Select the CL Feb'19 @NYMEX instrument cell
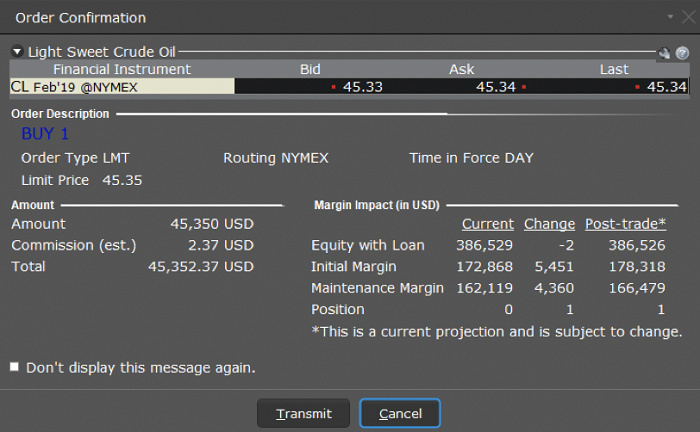The height and width of the screenshot is (432, 700). 122,87
